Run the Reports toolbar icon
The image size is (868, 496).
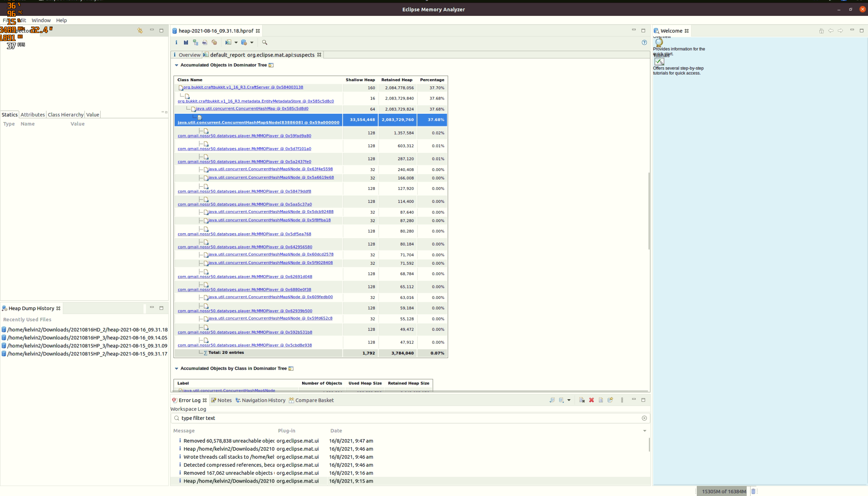[228, 42]
